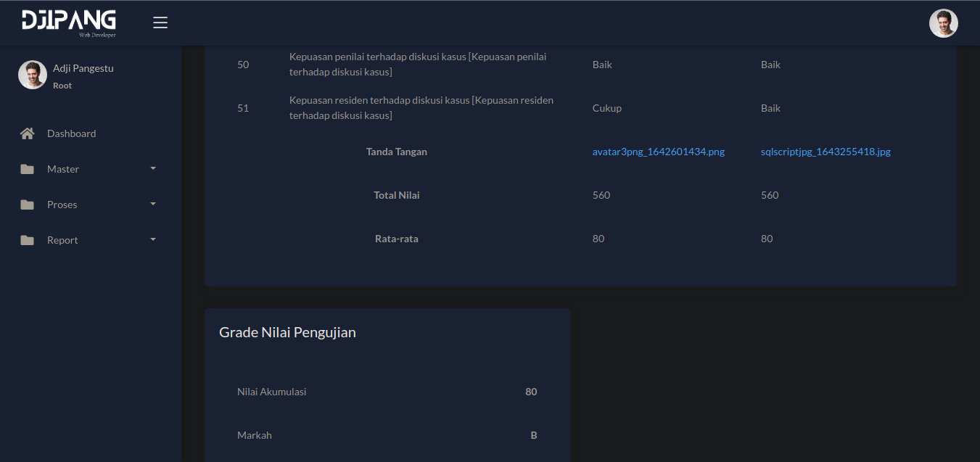980x462 pixels.
Task: Click row 51 Kepuasan residen description
Action: [x=421, y=108]
